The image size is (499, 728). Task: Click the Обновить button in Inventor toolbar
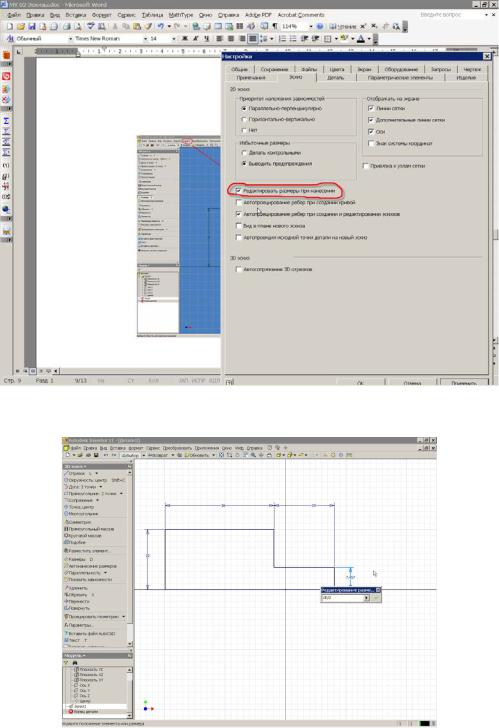tap(197, 455)
